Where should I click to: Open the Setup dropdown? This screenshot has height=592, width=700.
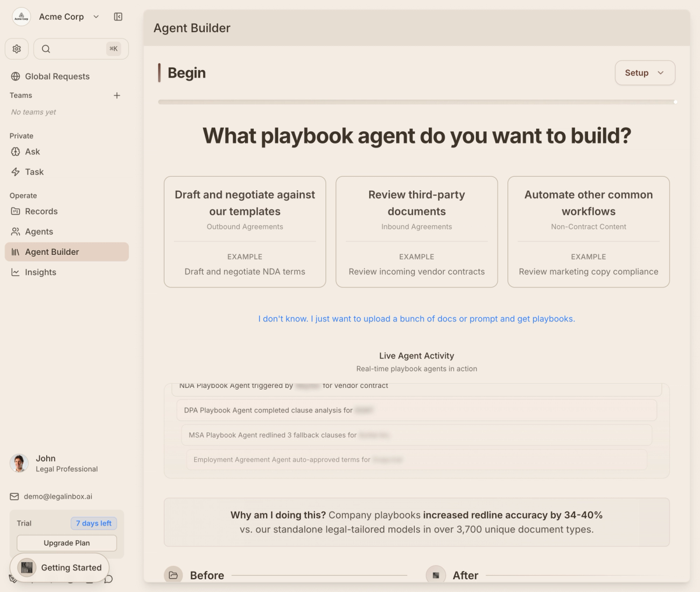click(x=645, y=73)
